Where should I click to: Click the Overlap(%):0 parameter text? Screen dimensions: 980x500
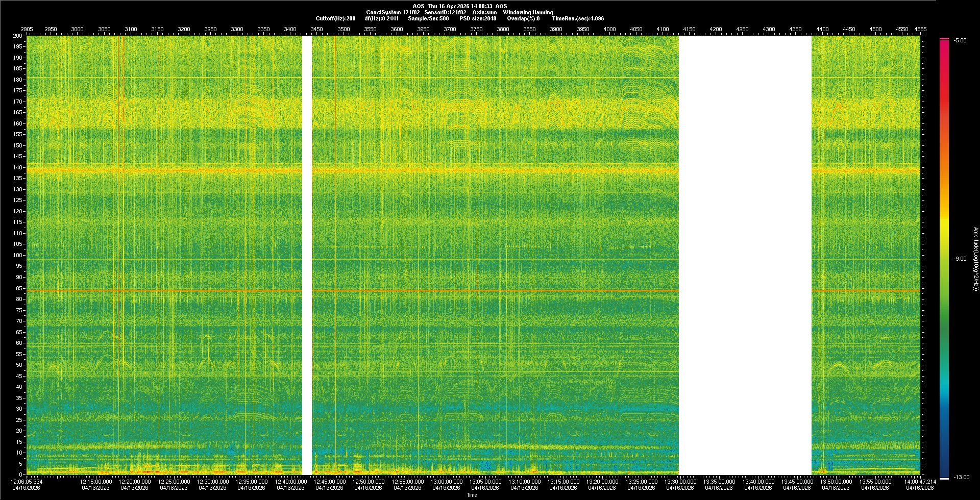tap(523, 18)
